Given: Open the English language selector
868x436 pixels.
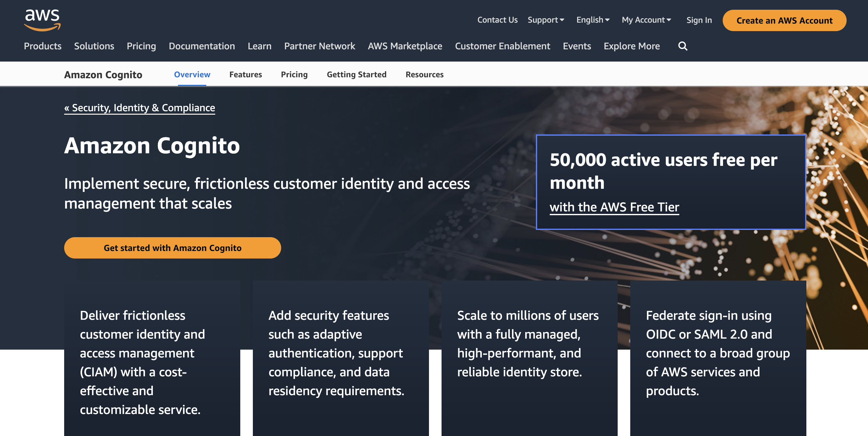Looking at the screenshot, I should click(593, 20).
